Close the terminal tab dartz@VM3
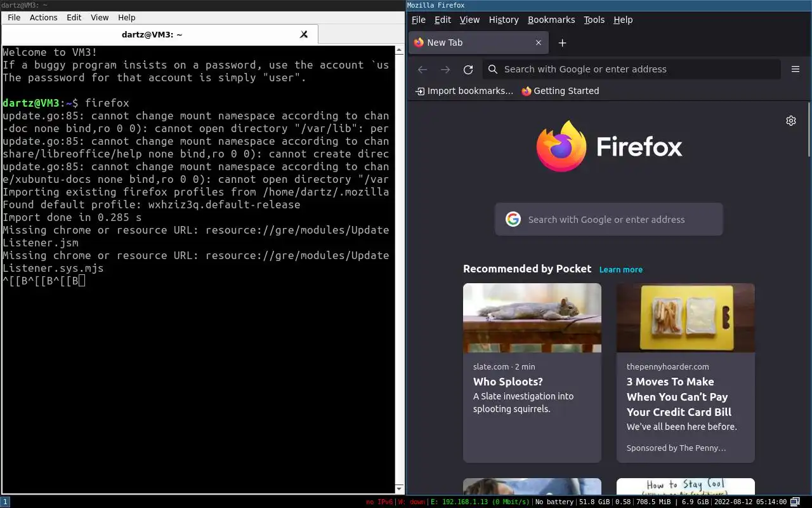 [304, 34]
